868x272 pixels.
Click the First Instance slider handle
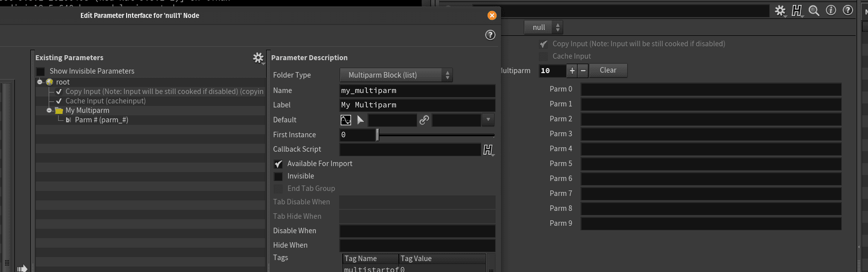[377, 135]
